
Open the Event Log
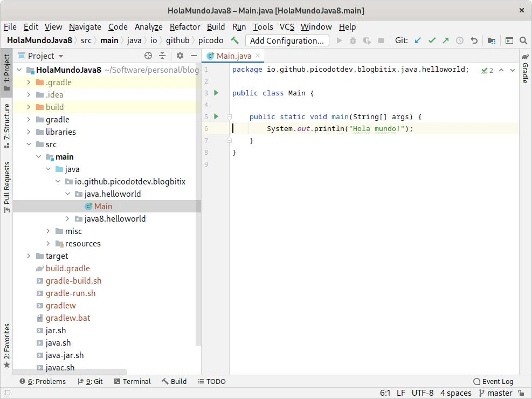(493, 381)
